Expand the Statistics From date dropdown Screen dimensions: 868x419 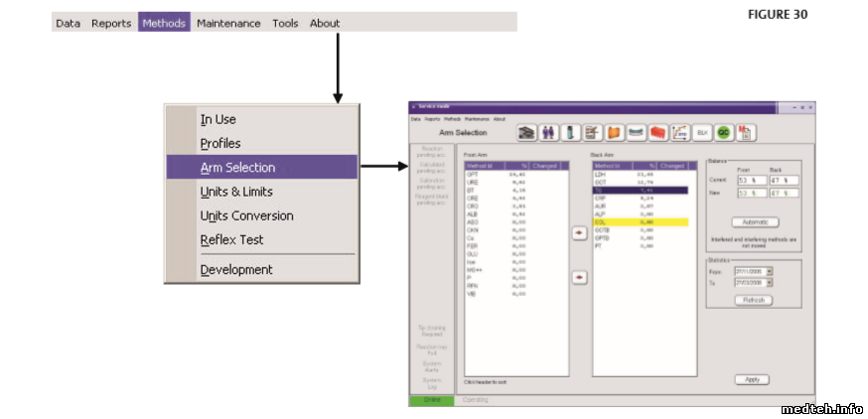click(x=769, y=270)
